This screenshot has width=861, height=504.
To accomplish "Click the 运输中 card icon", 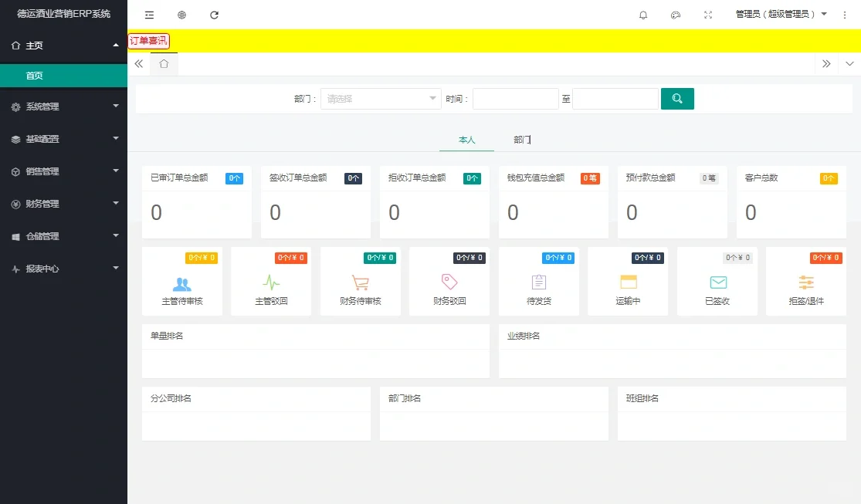I will (628, 282).
